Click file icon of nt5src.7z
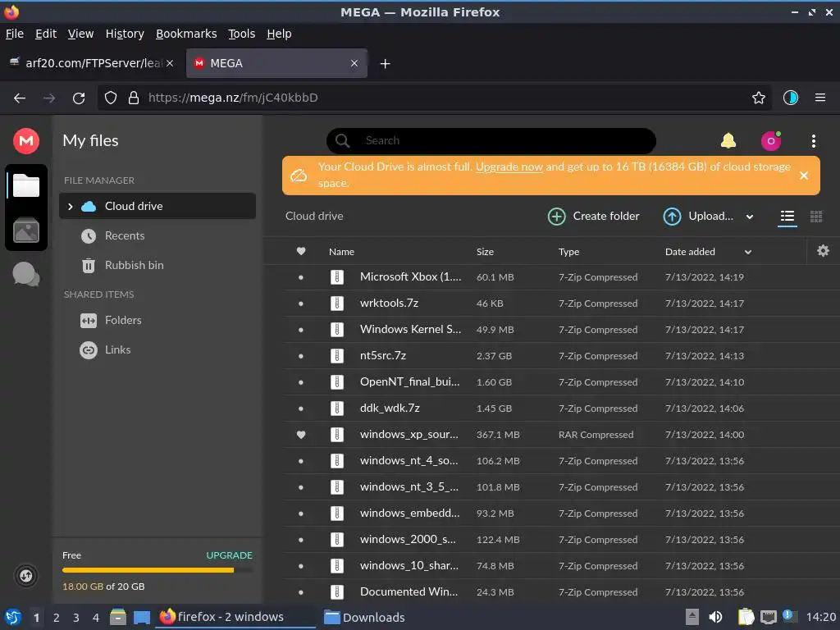Image resolution: width=840 pixels, height=630 pixels. tap(337, 356)
